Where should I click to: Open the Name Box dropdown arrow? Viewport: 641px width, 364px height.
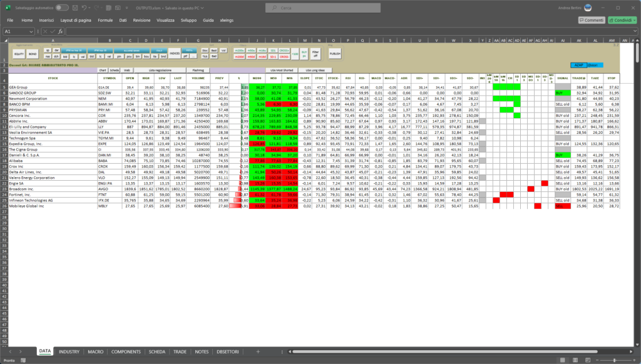(31, 31)
